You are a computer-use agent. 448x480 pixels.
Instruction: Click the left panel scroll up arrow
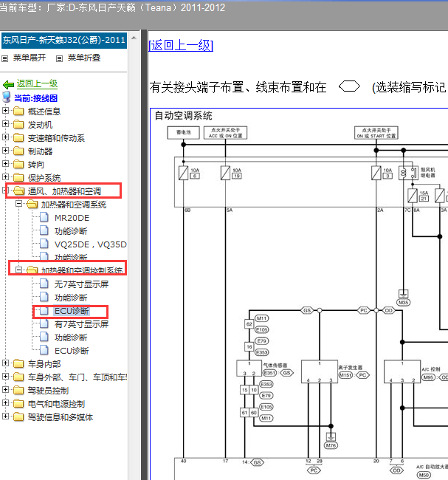click(x=134, y=38)
